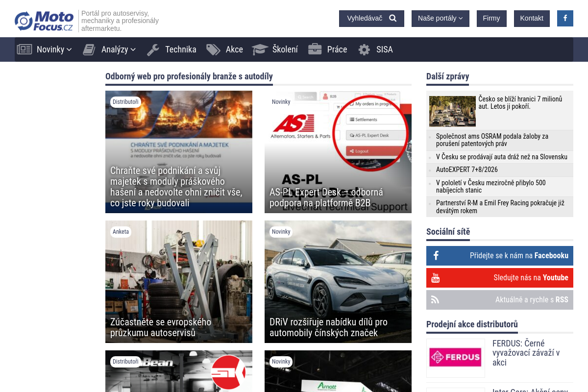Open the traffic photo thumbnail in Další zprávy
Viewport: 588px width, 392px height.
[452, 111]
